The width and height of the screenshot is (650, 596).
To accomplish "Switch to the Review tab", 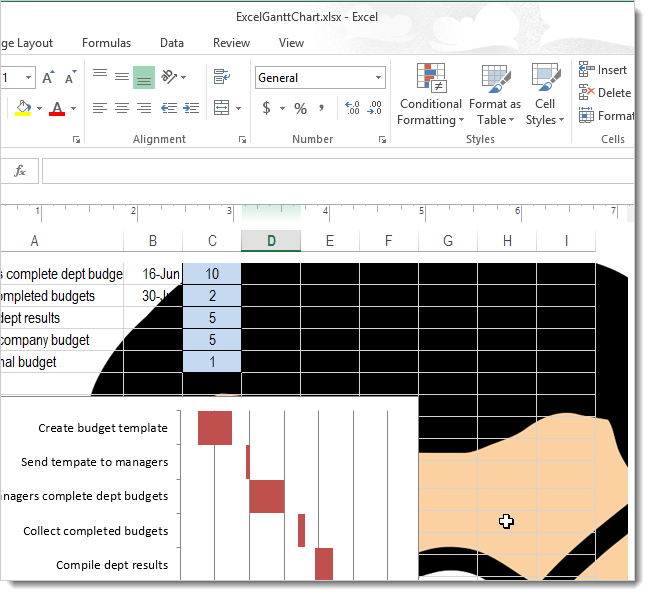I will [x=231, y=43].
